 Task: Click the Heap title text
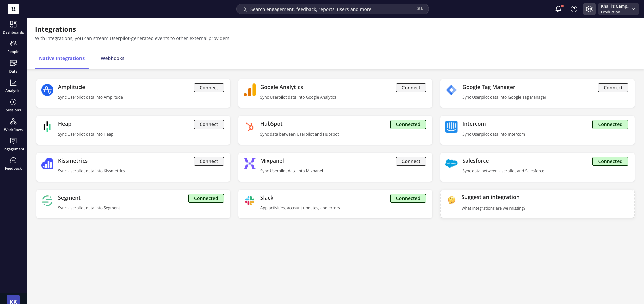point(65,124)
